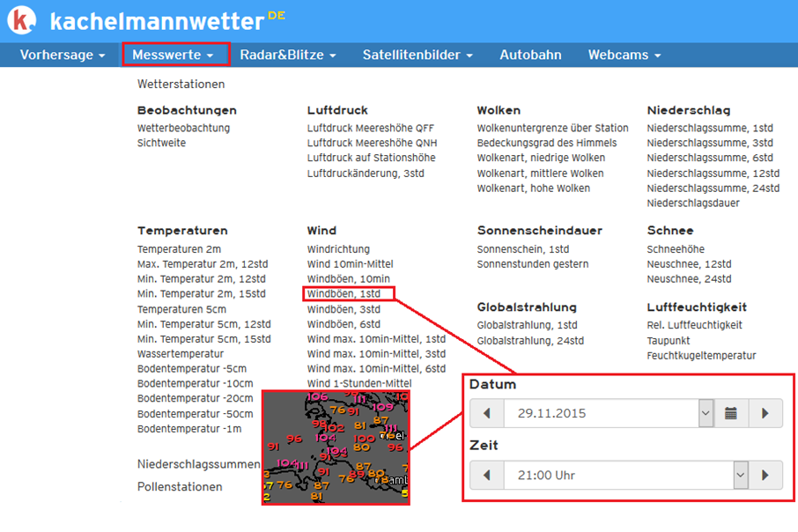
Task: Open the calendar date picker icon
Action: click(x=731, y=413)
